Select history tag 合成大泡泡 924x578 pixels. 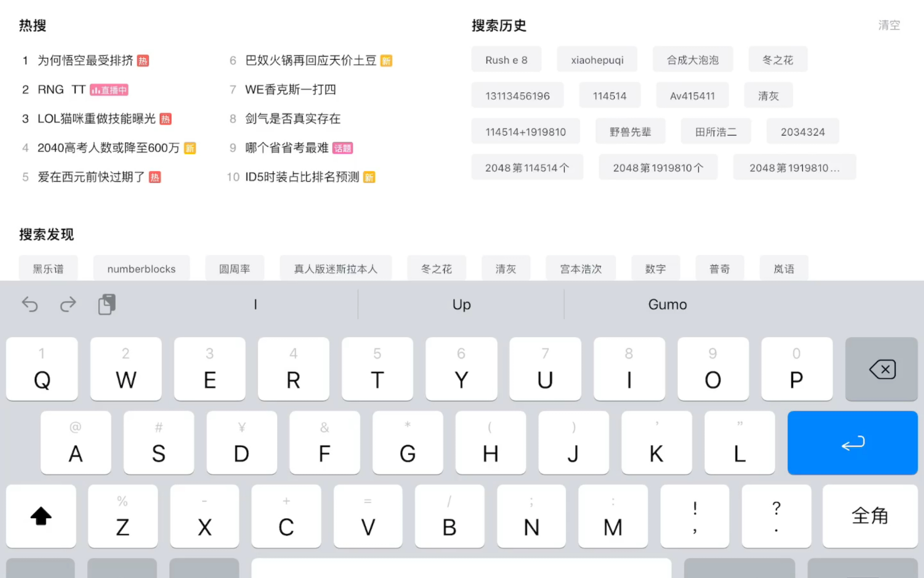pos(693,60)
